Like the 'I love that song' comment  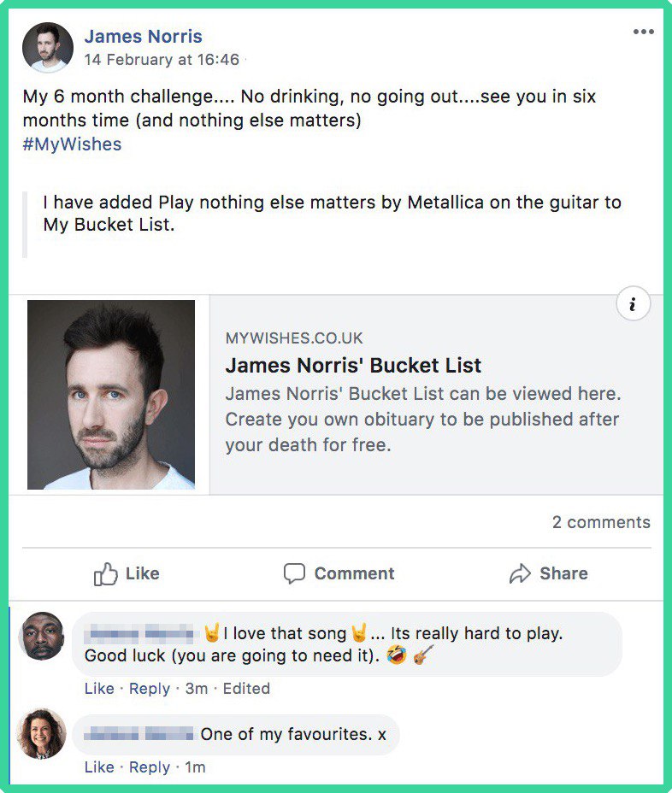tap(99, 688)
